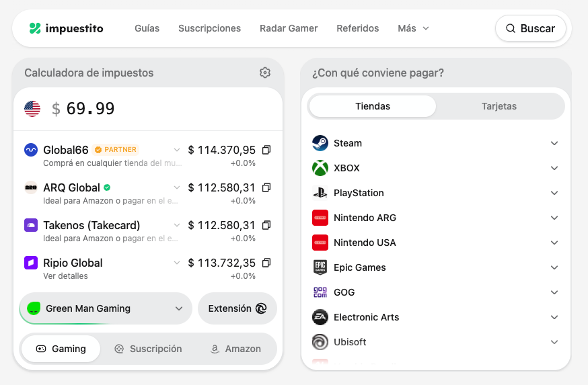
Task: Open the Guías menu item
Action: (147, 28)
